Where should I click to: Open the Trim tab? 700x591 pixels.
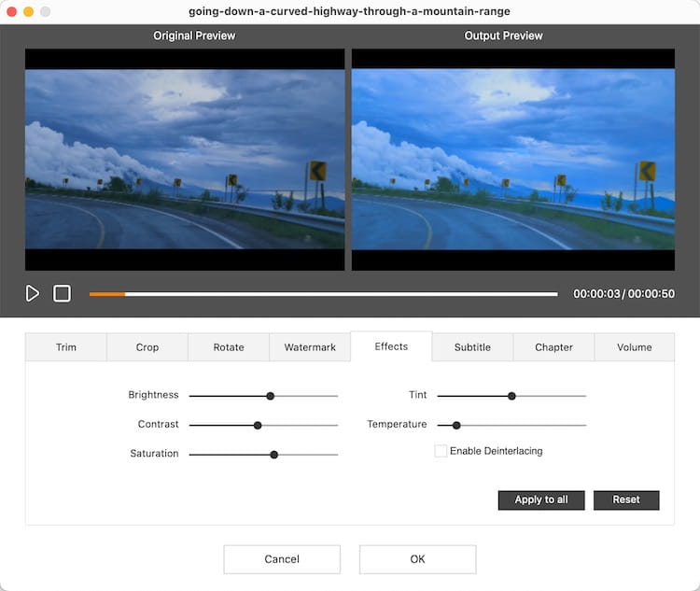[x=66, y=347]
